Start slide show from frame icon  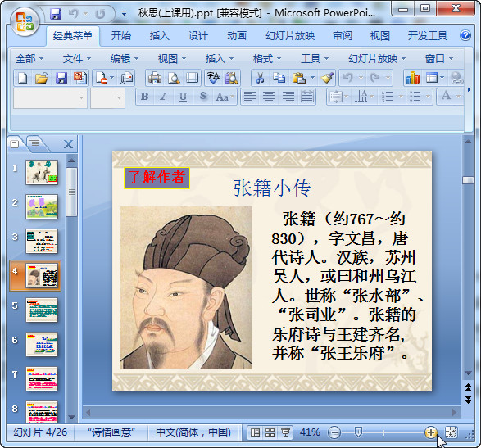(x=192, y=78)
